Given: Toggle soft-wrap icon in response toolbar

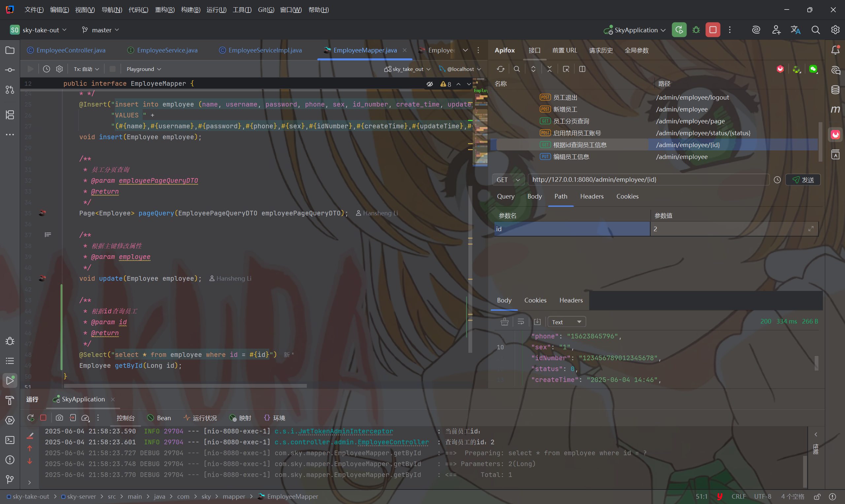Looking at the screenshot, I should click(521, 322).
